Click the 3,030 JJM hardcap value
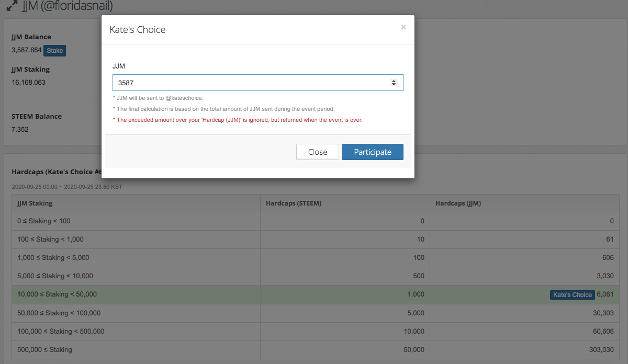The height and width of the screenshot is (364, 628). (605, 276)
